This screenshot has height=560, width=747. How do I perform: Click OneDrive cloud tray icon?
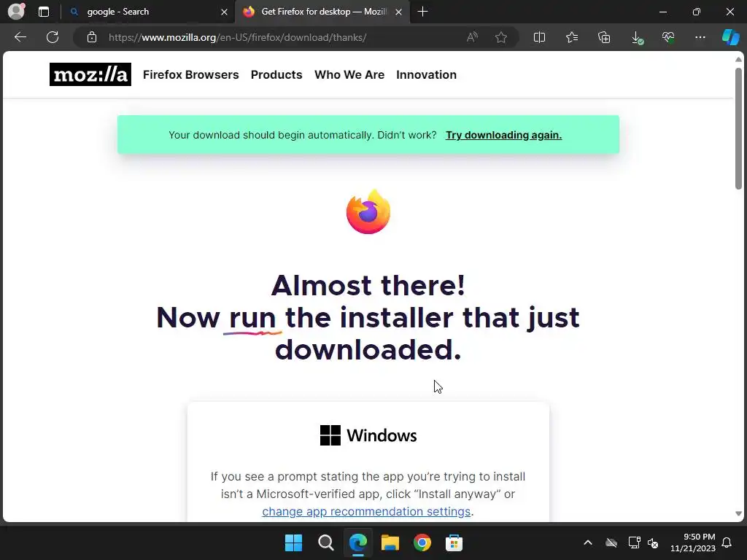[611, 542]
